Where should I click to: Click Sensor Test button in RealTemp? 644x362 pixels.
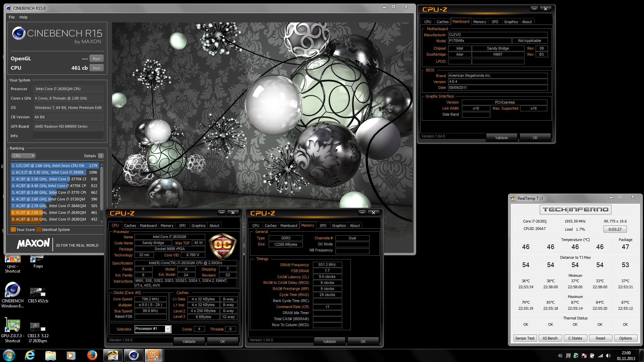click(525, 338)
